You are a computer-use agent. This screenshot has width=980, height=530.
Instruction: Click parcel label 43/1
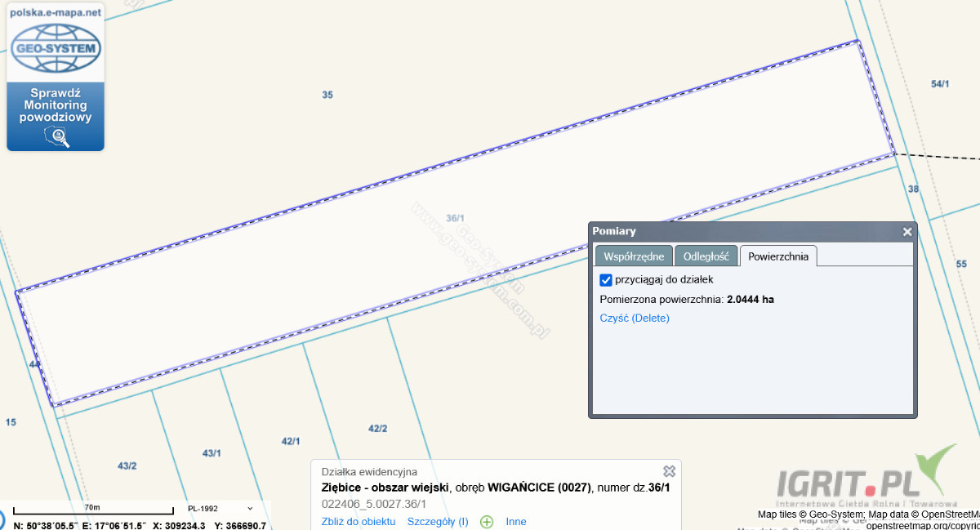pos(212,452)
